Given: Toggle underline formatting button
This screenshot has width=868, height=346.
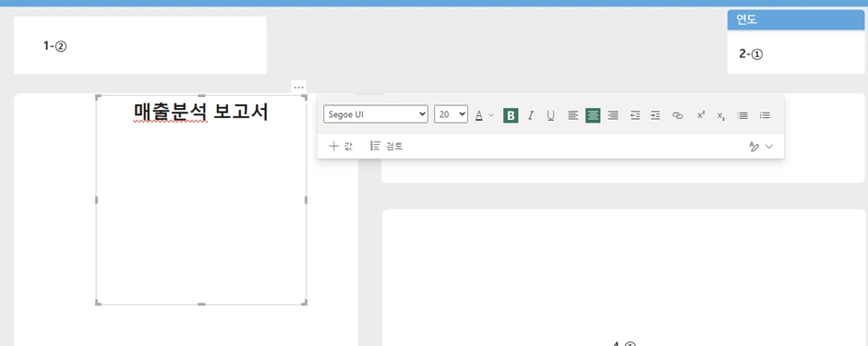Looking at the screenshot, I should (550, 115).
